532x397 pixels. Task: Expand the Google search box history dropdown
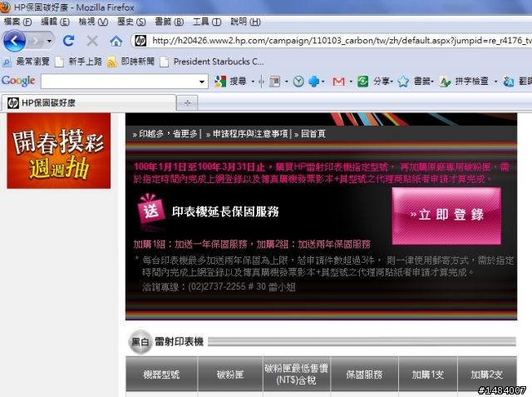(202, 82)
